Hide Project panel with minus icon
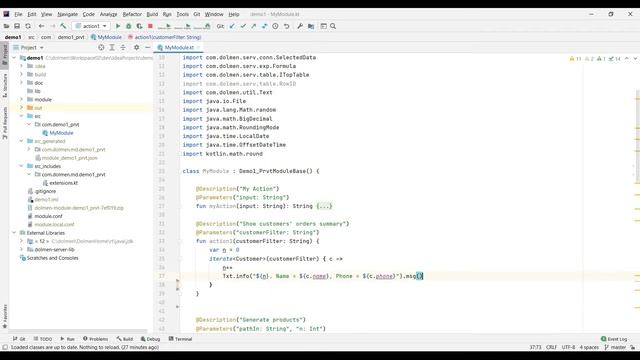The height and width of the screenshot is (360, 640). click(147, 48)
